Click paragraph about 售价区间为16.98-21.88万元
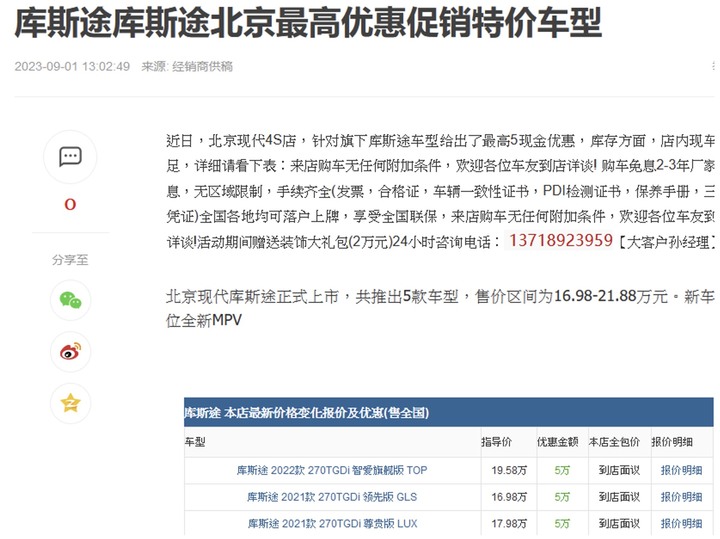 440,309
